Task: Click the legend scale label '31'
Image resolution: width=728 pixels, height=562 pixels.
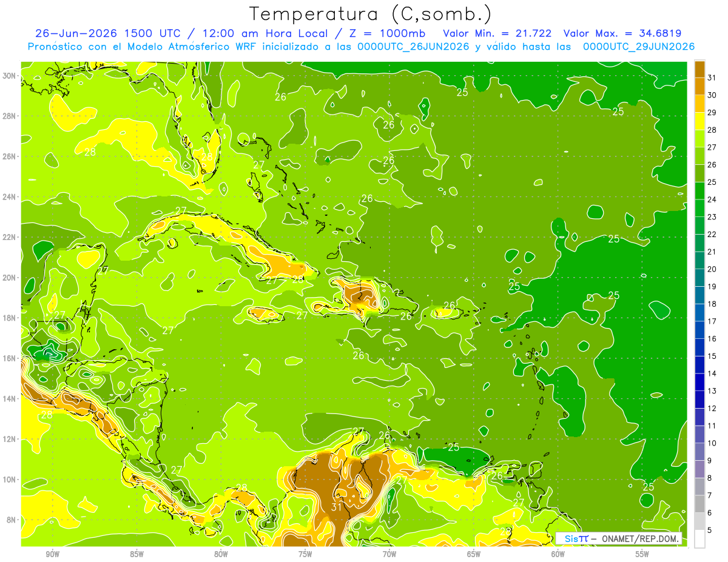Action: [712, 78]
